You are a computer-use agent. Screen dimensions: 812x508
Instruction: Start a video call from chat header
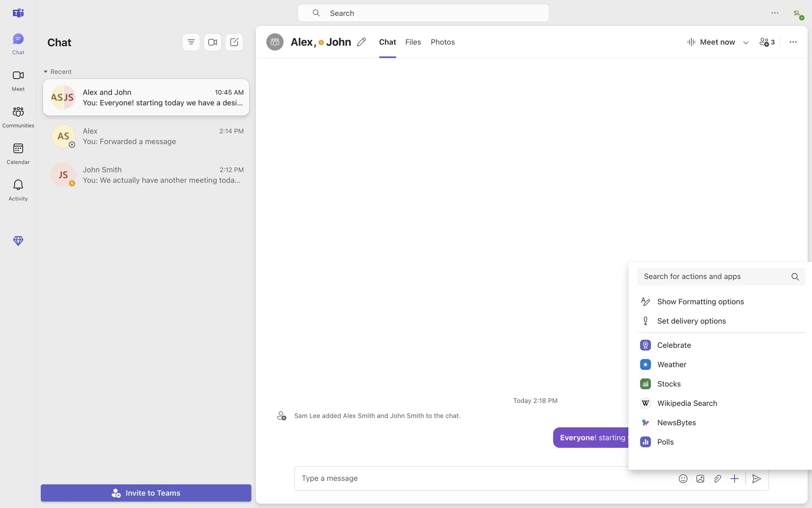point(213,42)
